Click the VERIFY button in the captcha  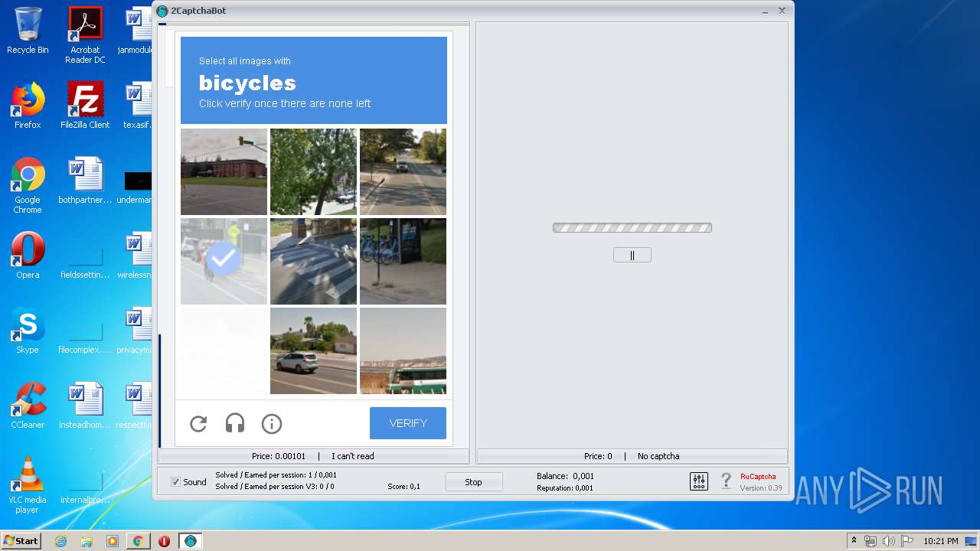[408, 423]
